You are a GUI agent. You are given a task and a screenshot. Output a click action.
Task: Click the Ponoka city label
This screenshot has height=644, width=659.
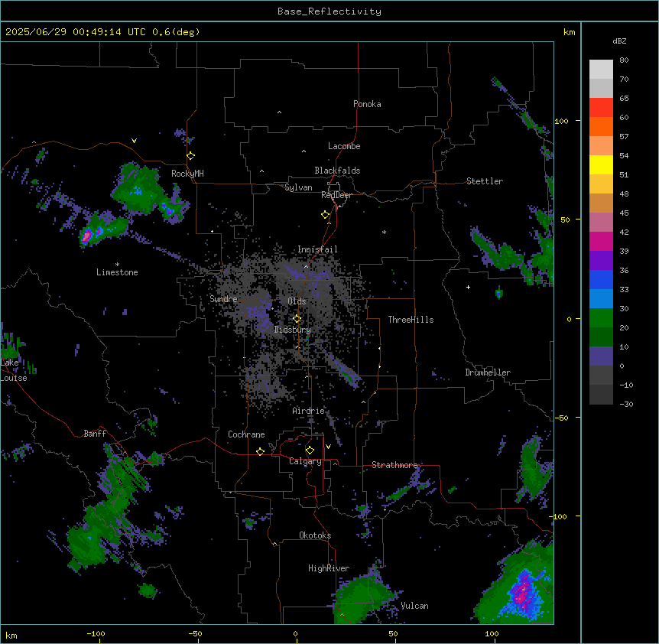pos(367,104)
